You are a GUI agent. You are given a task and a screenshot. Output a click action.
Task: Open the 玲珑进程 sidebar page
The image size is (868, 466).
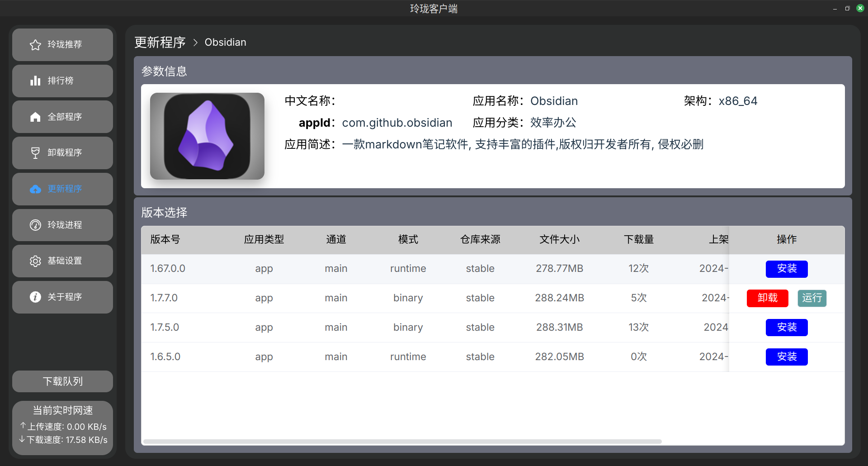[62, 225]
